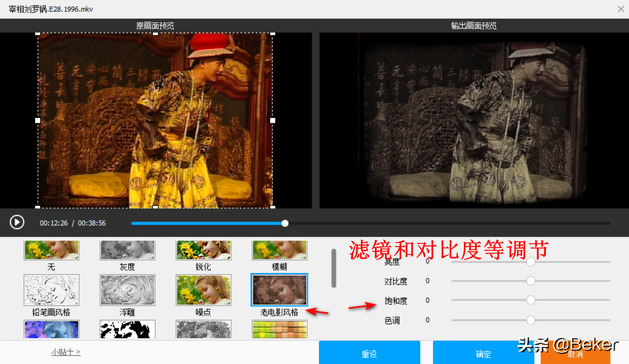629x364 pixels.
Task: Select the blue-purple filter thumbnail in third row
Action: tap(51, 330)
